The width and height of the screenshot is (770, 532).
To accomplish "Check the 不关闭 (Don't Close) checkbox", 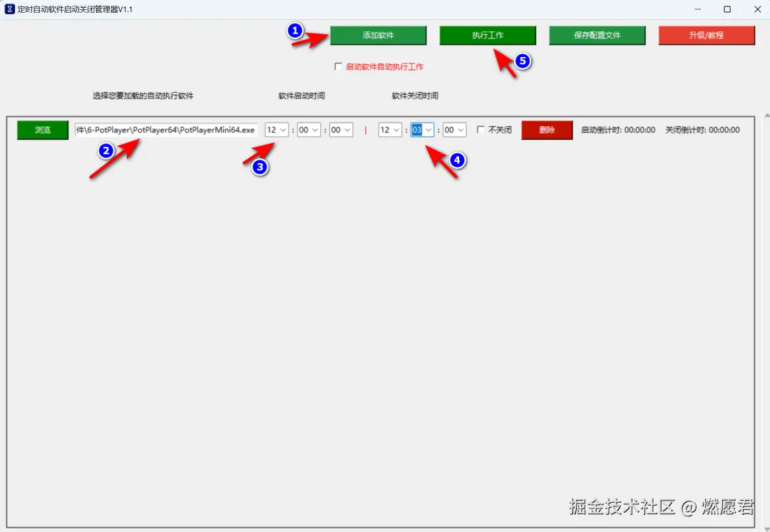I will (x=481, y=130).
